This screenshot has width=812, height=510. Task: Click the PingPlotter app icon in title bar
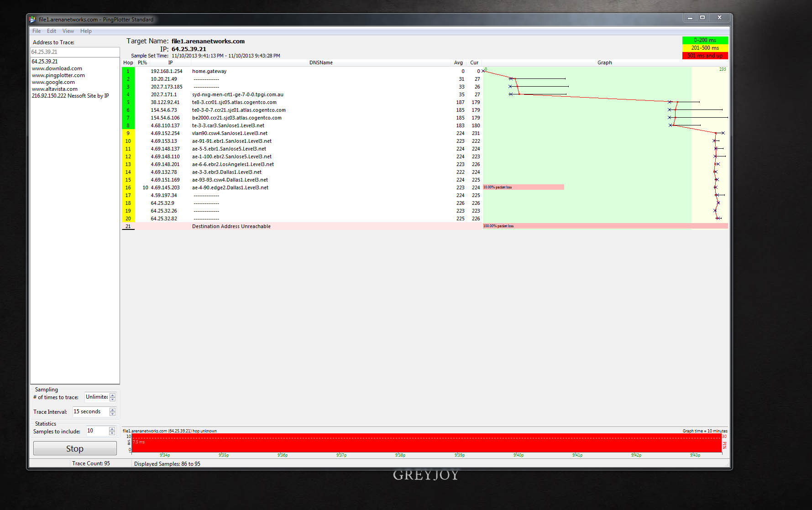(x=32, y=19)
